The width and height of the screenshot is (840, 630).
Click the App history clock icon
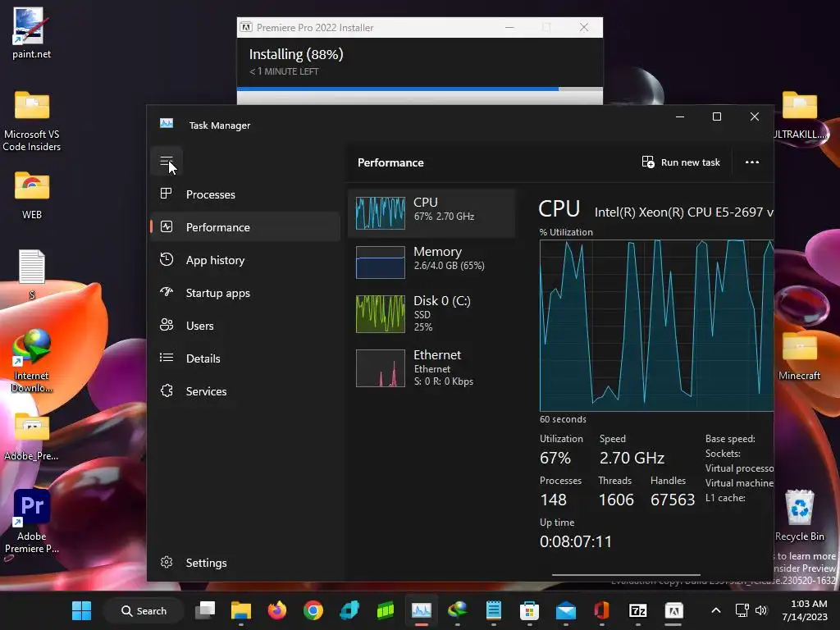coord(167,259)
